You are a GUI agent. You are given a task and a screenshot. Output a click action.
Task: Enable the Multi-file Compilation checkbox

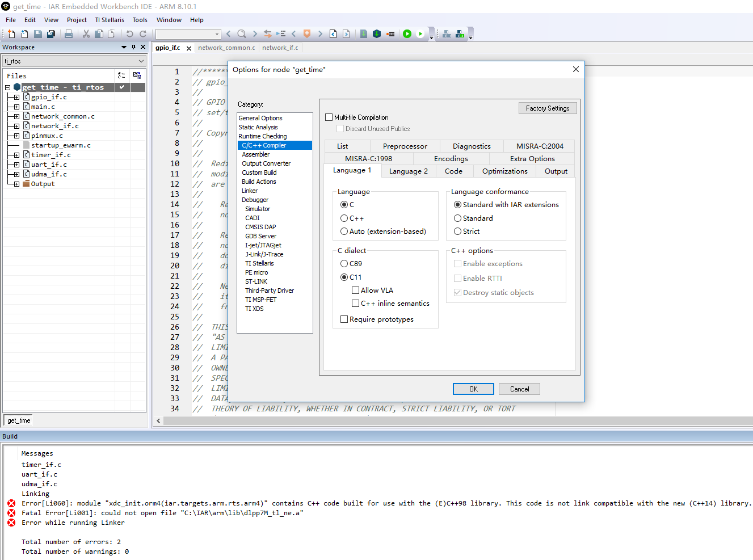[329, 117]
